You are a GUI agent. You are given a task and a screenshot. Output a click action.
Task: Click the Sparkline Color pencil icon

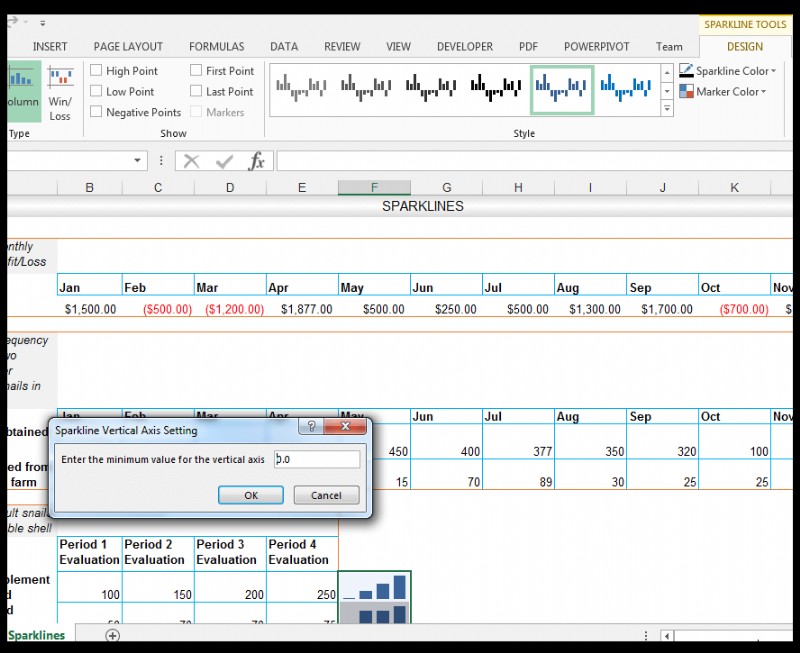click(686, 70)
